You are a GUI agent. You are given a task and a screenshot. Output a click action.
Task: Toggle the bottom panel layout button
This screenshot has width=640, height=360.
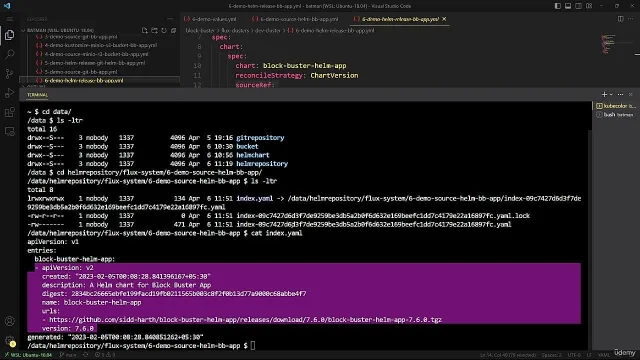(x=568, y=6)
